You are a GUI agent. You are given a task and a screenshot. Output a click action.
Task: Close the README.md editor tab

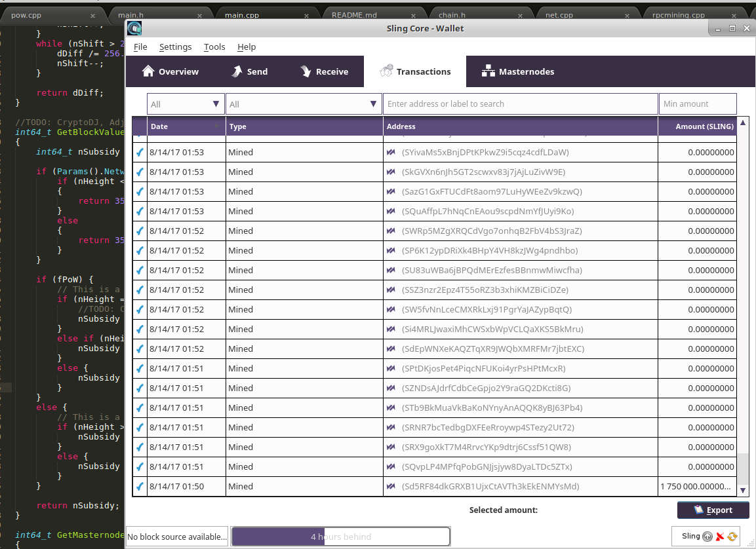413,16
